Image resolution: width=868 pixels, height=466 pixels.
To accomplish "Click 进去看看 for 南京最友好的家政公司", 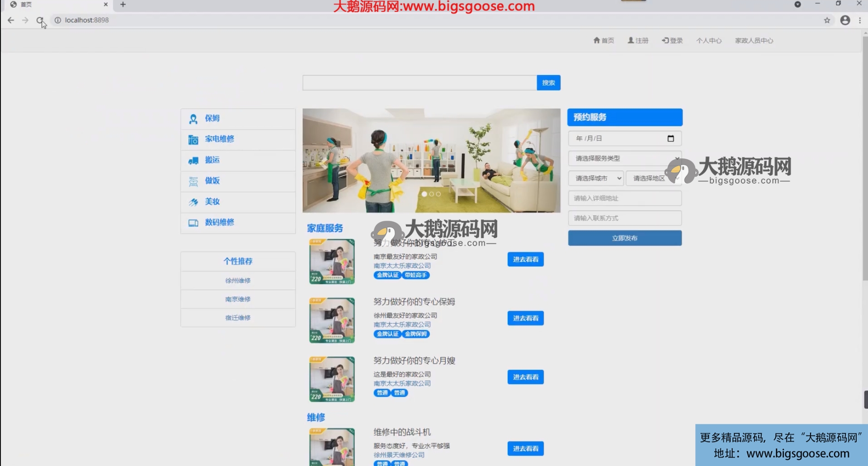I will (x=525, y=259).
